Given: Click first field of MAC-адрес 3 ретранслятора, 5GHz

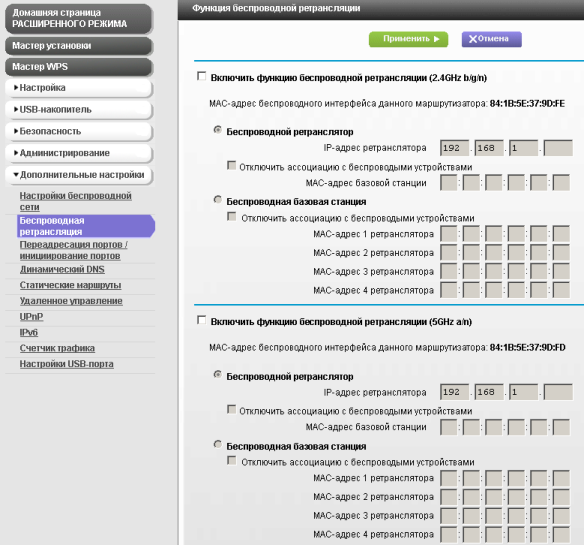Looking at the screenshot, I should pos(449,516).
